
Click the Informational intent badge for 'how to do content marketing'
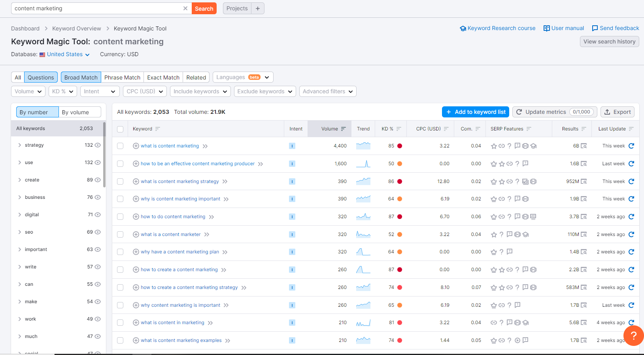point(292,217)
